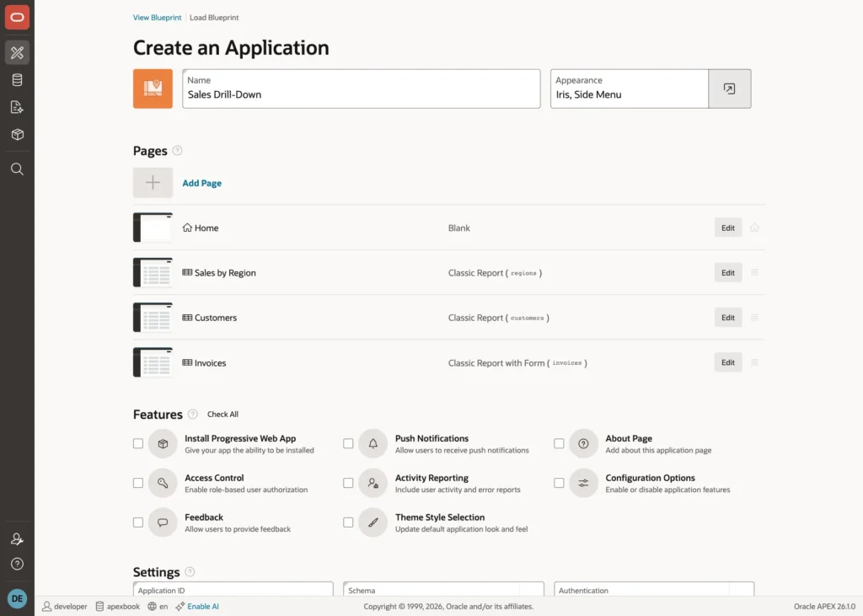Click the Add Page link
This screenshot has width=863, height=616.
(202, 183)
